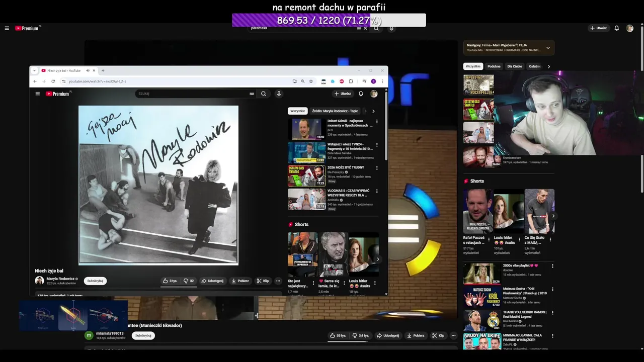Open the on-screen keyboard icon in the search box
644x362 pixels.
point(252,94)
